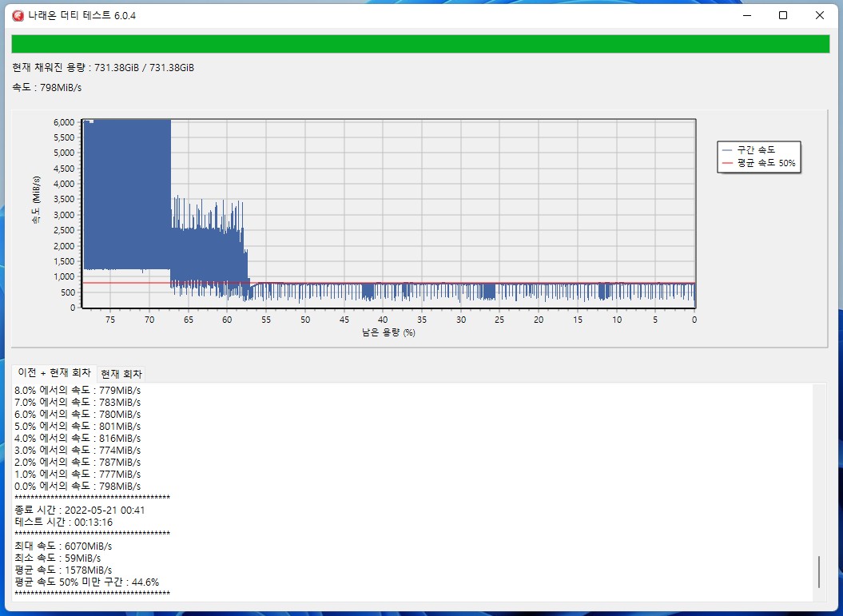Click the 평균 속도 50% 미만 구간 line

tap(87, 582)
